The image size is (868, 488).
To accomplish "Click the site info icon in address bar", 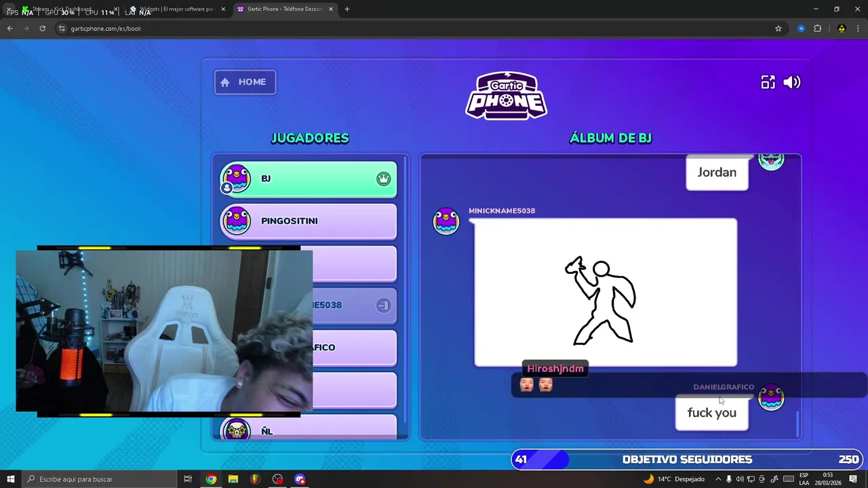I will pos(62,28).
